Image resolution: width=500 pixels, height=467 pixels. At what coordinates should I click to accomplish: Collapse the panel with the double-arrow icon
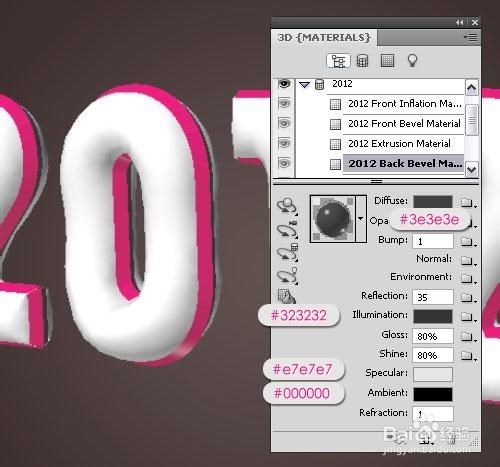(x=460, y=22)
